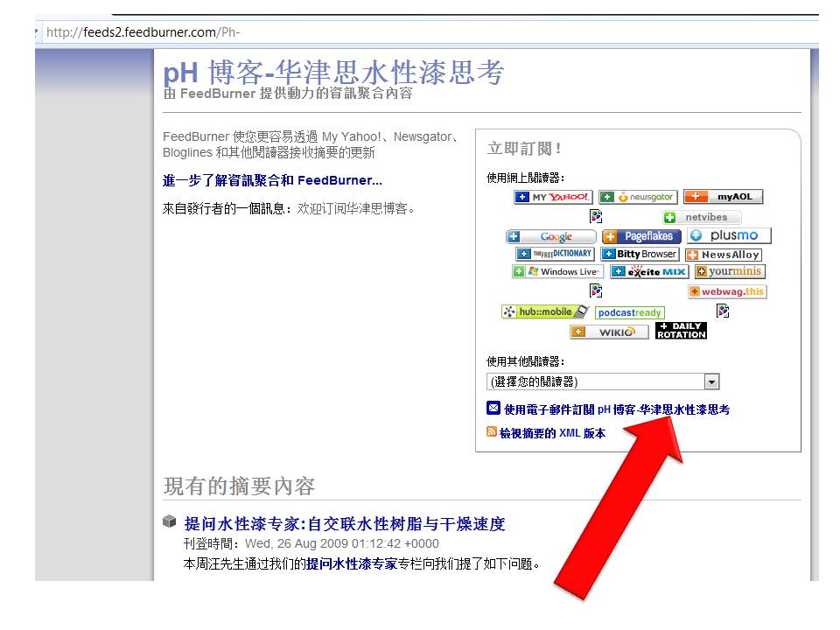This screenshot has width=840, height=630.
Task: Click the 立即訂閱! heading
Action: point(523,149)
